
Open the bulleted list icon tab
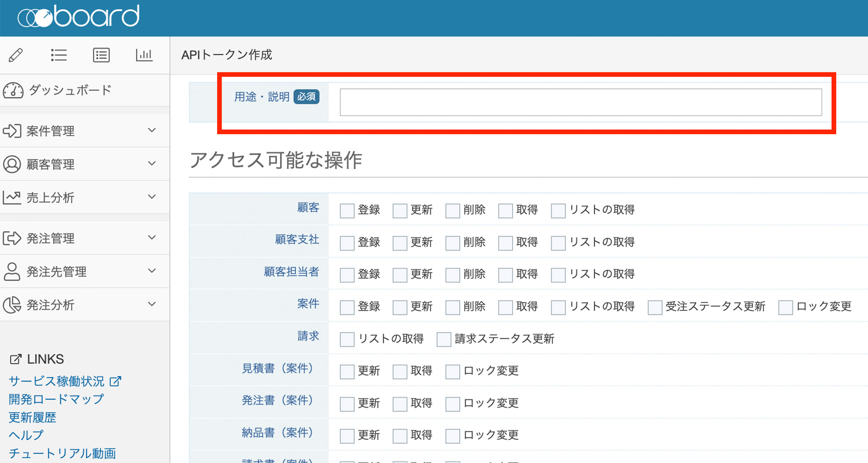coord(59,55)
